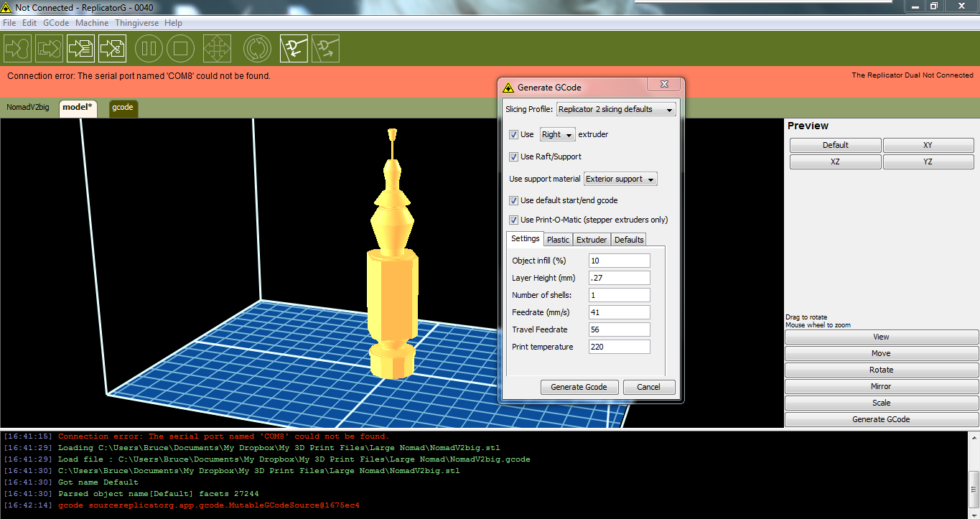Open the GCode menu
The width and height of the screenshot is (980, 519).
pos(56,23)
